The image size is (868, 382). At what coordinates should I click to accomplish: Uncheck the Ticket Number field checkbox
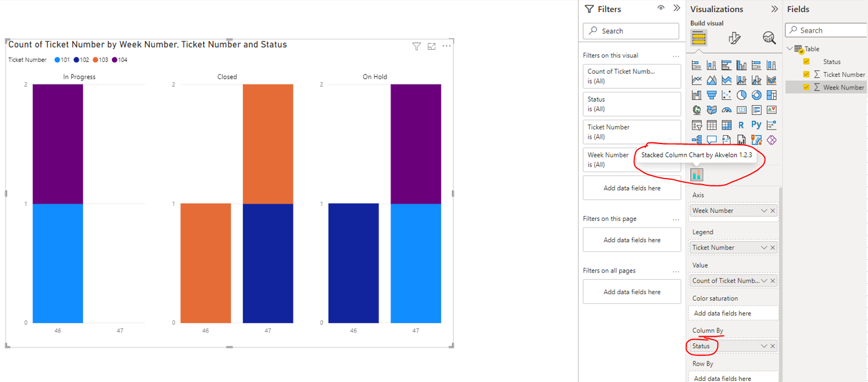pos(806,74)
